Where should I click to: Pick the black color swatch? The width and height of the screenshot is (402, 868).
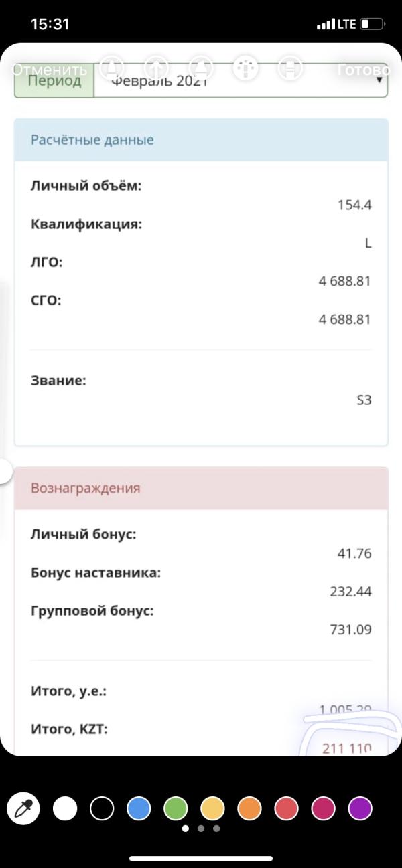tap(102, 808)
